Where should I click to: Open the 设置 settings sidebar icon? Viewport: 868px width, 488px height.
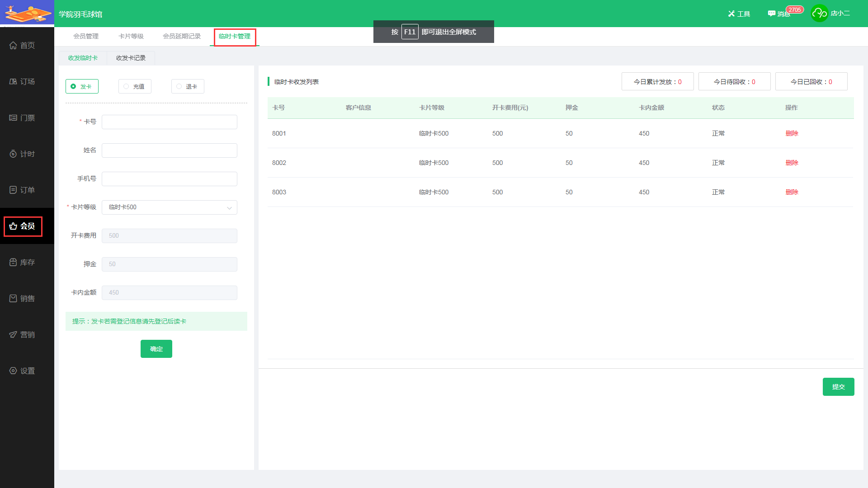13,371
